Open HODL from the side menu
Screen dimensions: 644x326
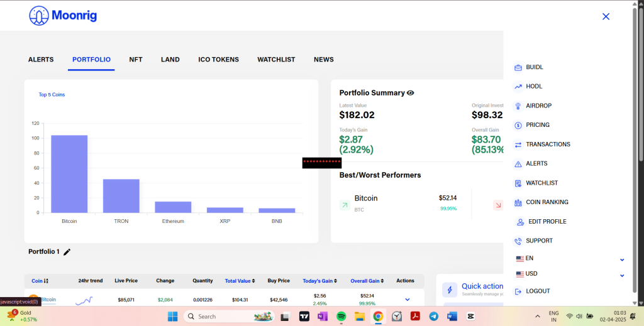pos(534,87)
